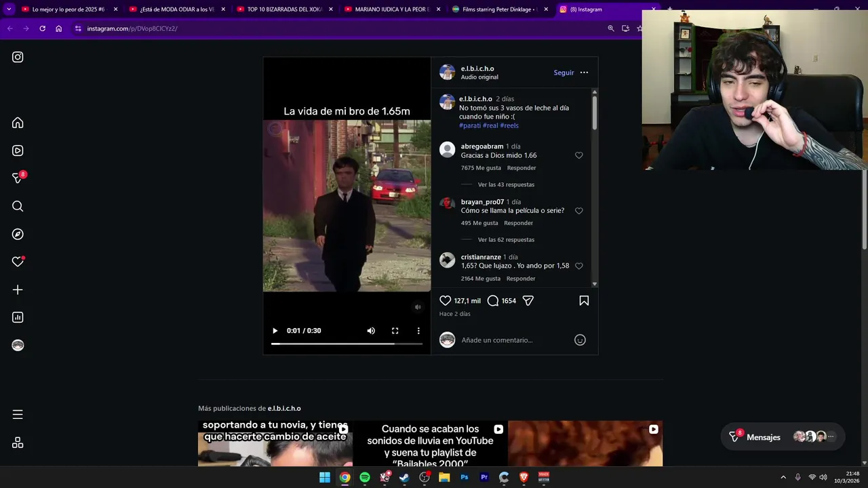Toggle the Instagram audio overlay icon
The image size is (868, 488).
pyautogui.click(x=418, y=307)
